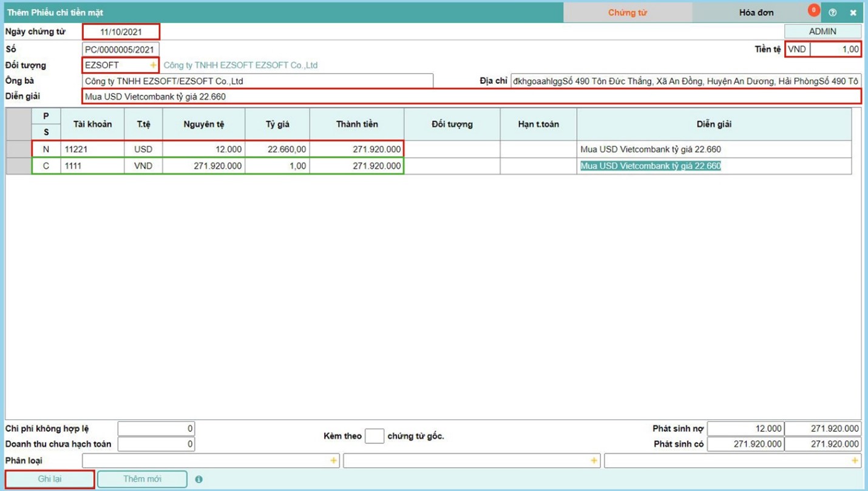Open the Tiền tệ VND currency selector
Screen dimensions: 868x491
[797, 49]
